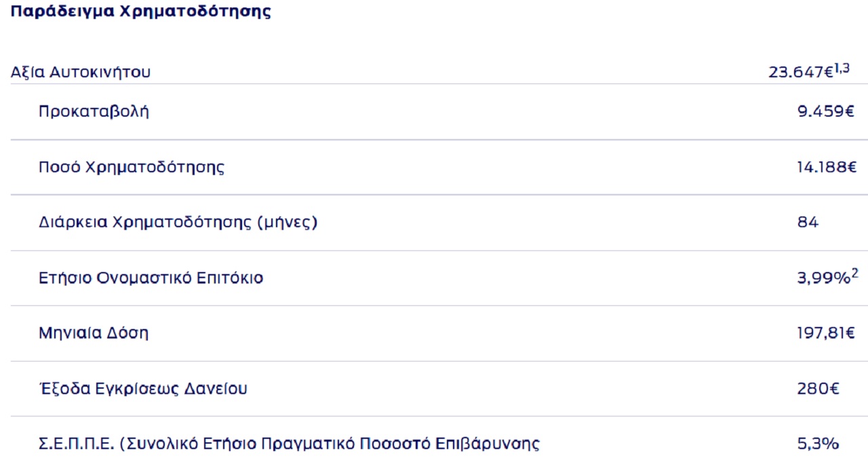Click the 'Σ.Ε.Π.Π.Ε.' acronym
This screenshot has width=868, height=464.
[75, 444]
